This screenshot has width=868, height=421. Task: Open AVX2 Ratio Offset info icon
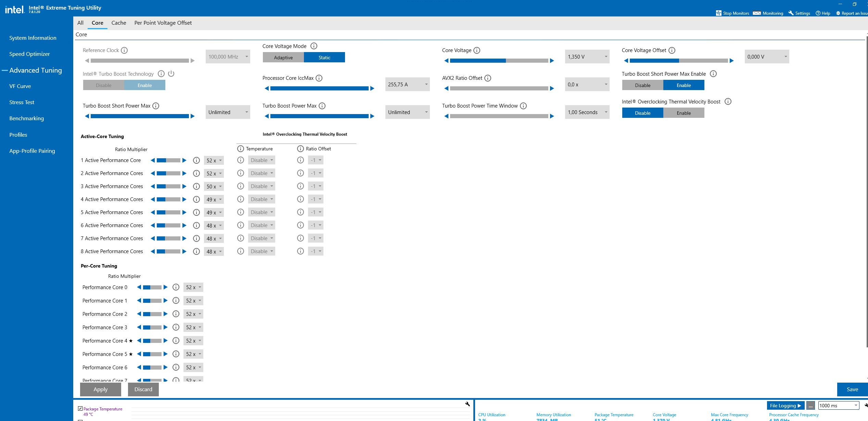coord(488,78)
